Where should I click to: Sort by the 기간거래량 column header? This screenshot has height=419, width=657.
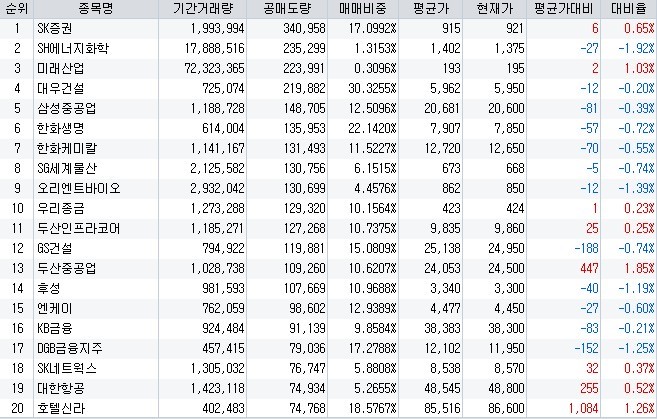203,8
